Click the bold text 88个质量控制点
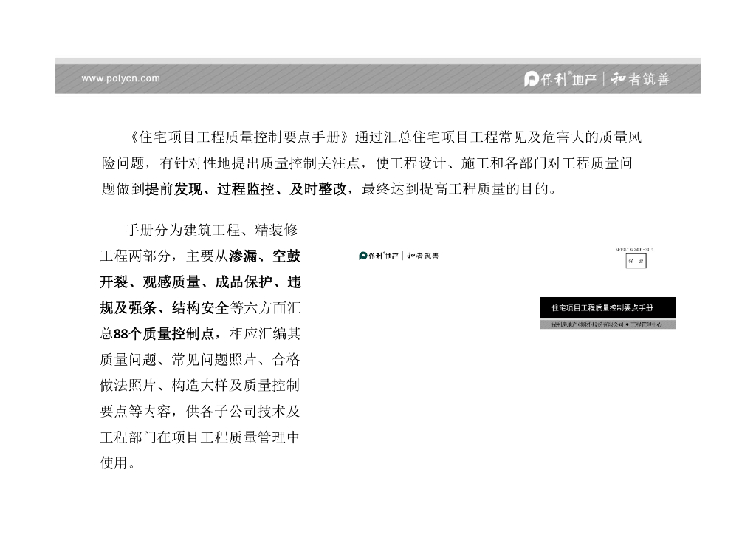756x535 pixels. (164, 334)
